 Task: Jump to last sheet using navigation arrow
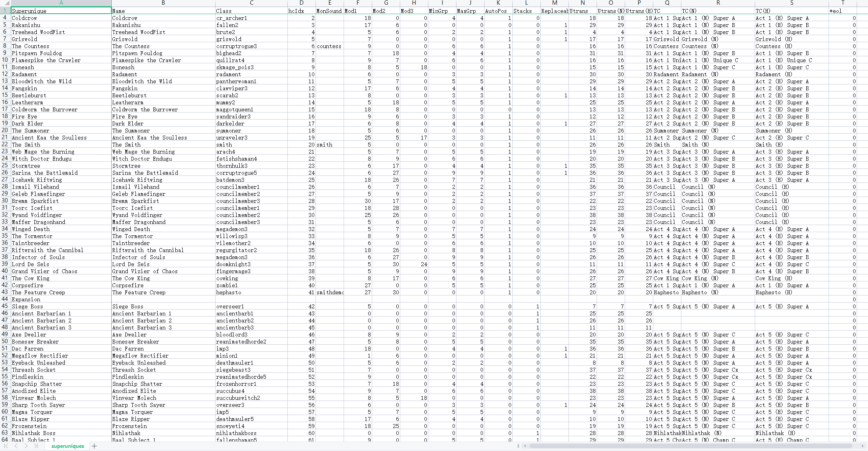click(x=36, y=446)
